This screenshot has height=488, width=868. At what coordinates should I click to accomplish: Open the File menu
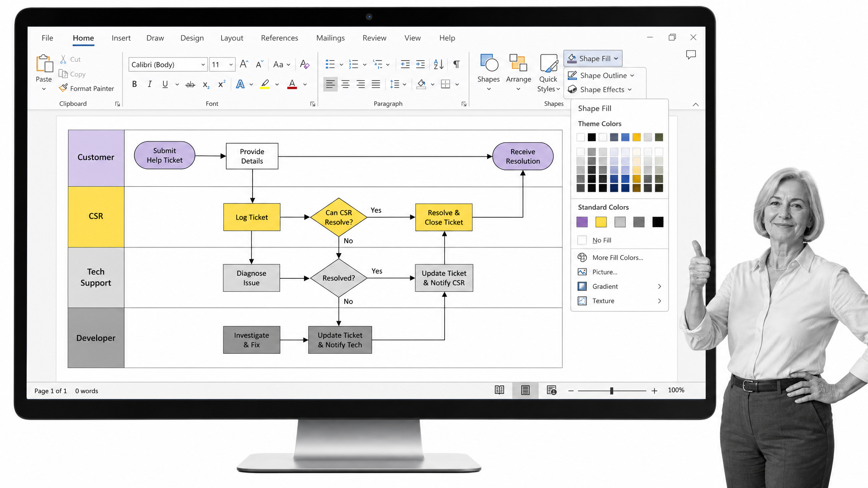pos(47,38)
